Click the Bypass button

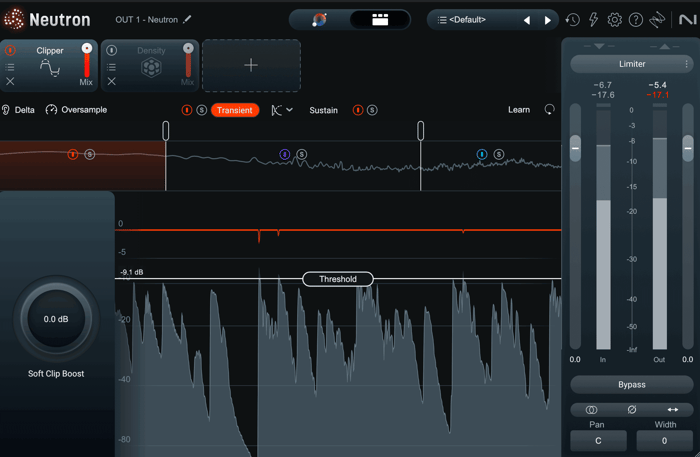(632, 385)
